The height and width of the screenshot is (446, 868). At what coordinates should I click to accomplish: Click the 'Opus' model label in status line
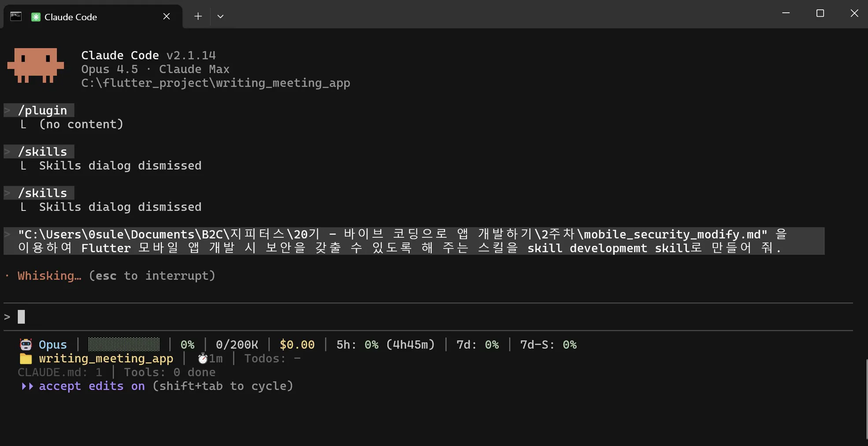click(x=53, y=345)
